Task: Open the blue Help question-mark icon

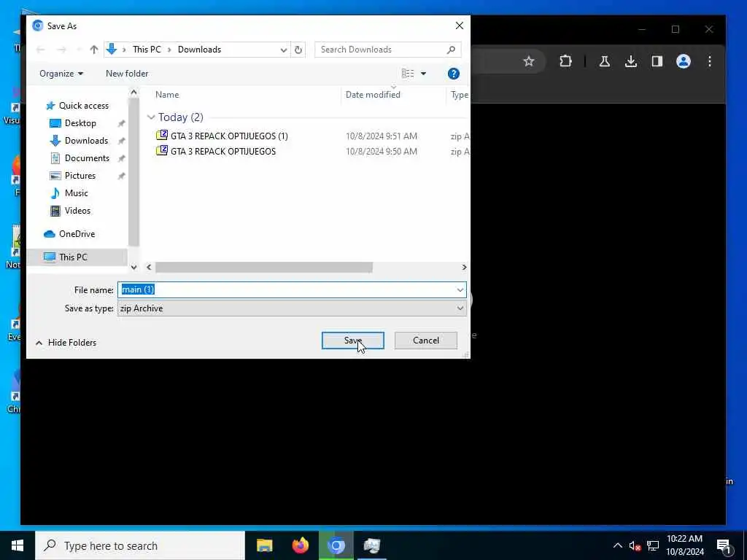Action: [x=453, y=74]
